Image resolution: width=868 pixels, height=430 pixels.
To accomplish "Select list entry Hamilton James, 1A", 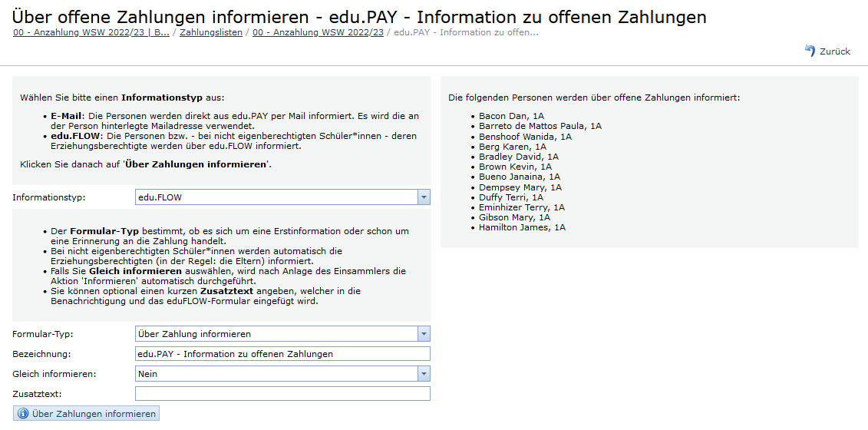I will (522, 227).
